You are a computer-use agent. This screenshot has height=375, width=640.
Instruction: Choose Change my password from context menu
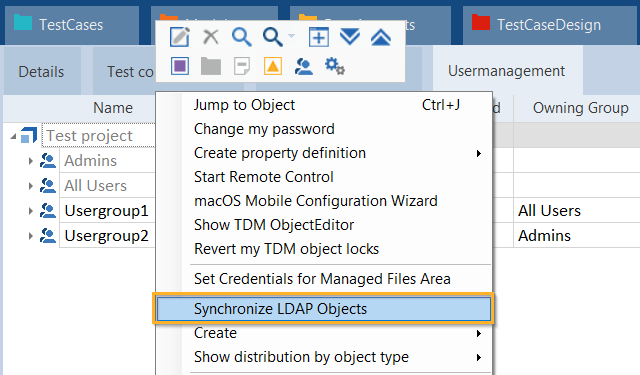point(264,129)
